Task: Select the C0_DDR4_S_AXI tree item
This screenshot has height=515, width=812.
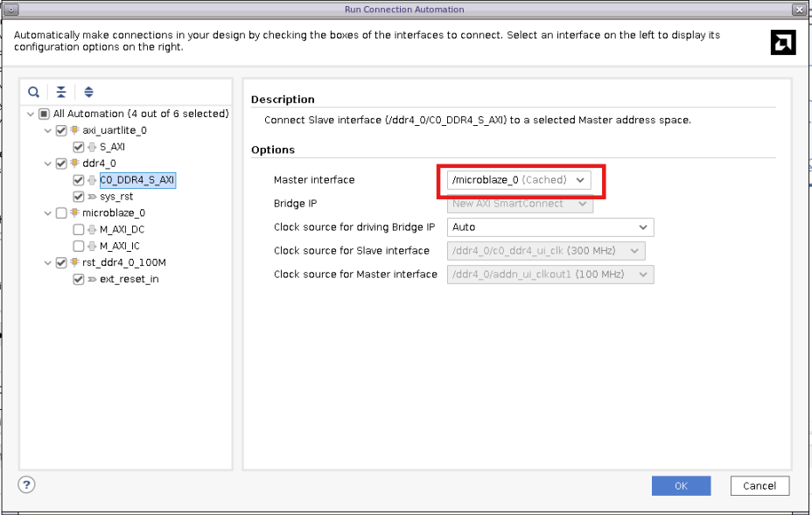Action: 136,180
